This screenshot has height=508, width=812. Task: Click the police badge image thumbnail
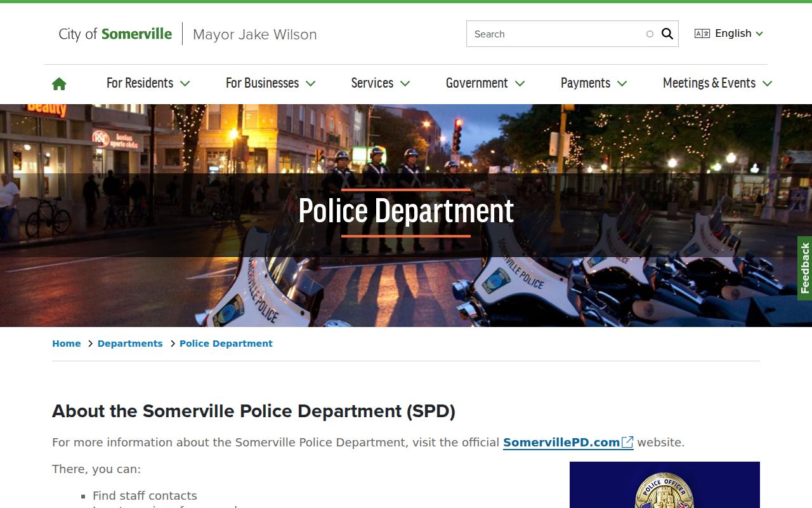(x=665, y=485)
